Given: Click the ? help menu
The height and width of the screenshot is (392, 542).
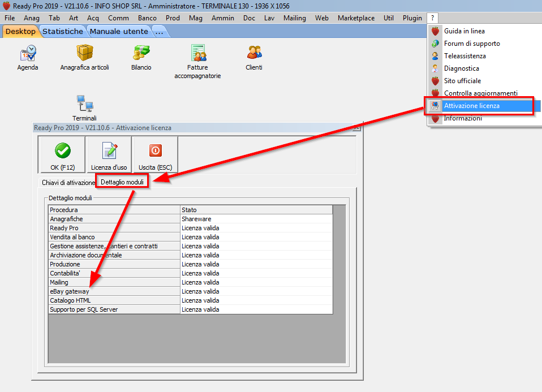Looking at the screenshot, I should coord(433,18).
